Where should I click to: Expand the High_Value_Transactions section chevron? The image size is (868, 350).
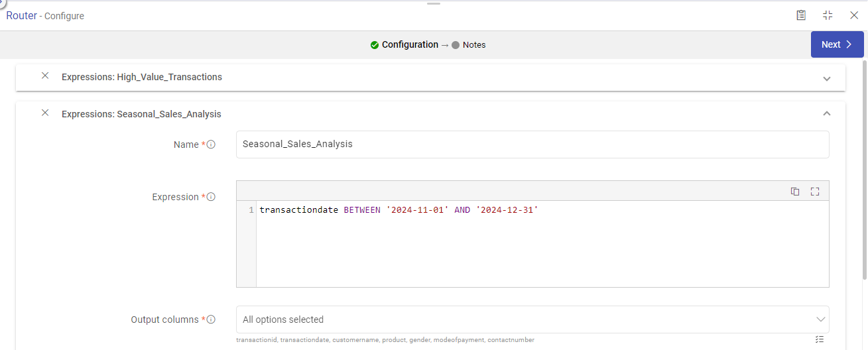pyautogui.click(x=827, y=78)
